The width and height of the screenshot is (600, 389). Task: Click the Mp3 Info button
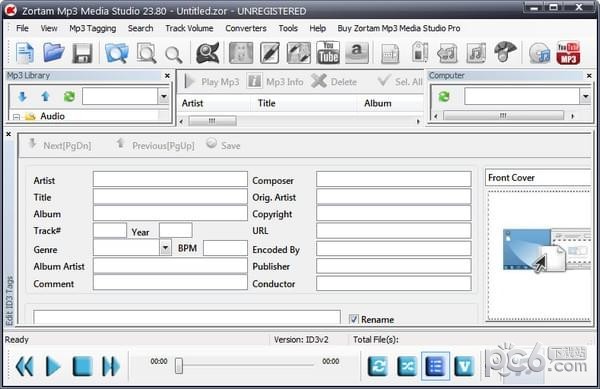pos(276,81)
